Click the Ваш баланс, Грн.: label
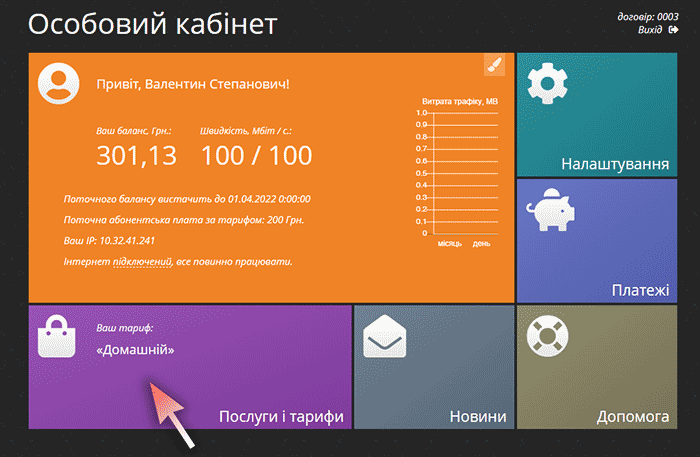 134,131
